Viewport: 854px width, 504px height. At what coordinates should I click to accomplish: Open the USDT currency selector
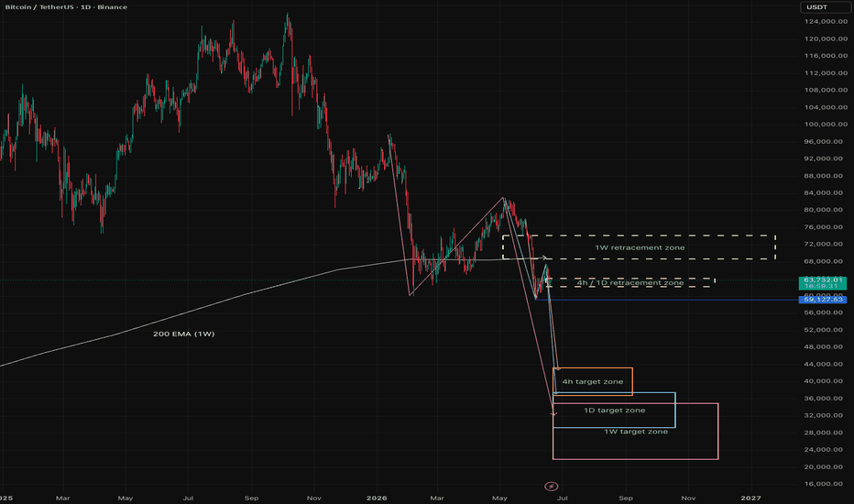[x=824, y=7]
